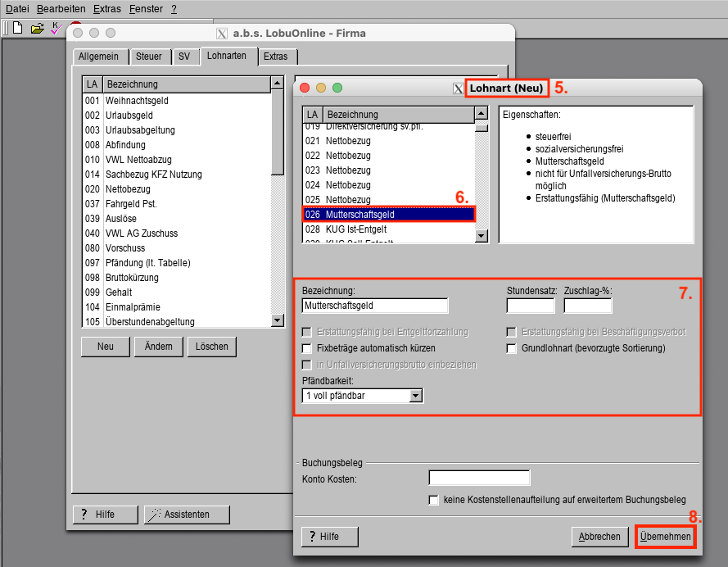728x567 pixels.
Task: Click the Abbrechen button
Action: 599,537
